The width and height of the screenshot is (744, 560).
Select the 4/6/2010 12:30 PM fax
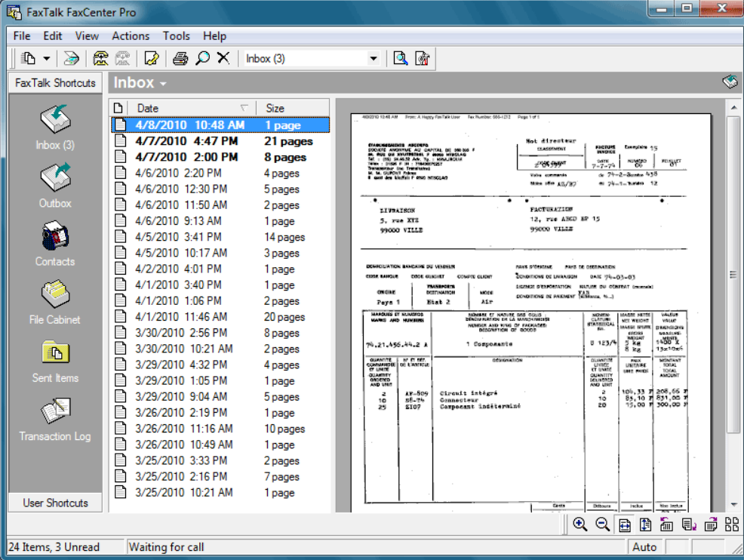pos(220,189)
